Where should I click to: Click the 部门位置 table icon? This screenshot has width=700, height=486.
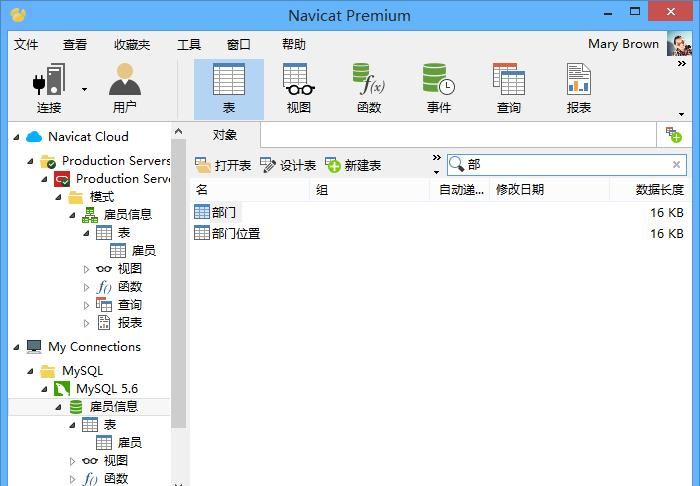pos(202,233)
